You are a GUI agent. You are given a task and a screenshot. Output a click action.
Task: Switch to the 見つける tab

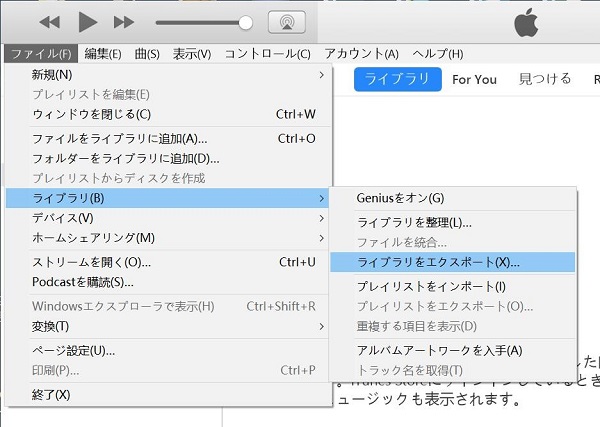[x=545, y=79]
